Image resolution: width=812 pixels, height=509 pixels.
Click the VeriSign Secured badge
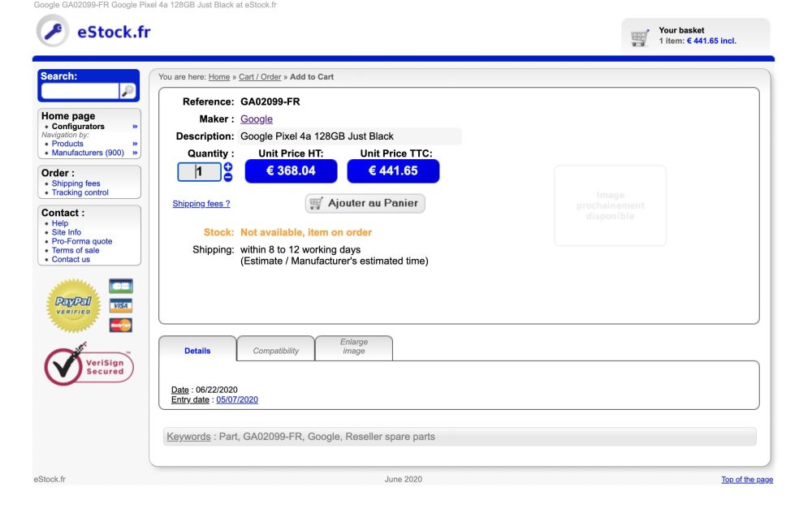coord(89,366)
